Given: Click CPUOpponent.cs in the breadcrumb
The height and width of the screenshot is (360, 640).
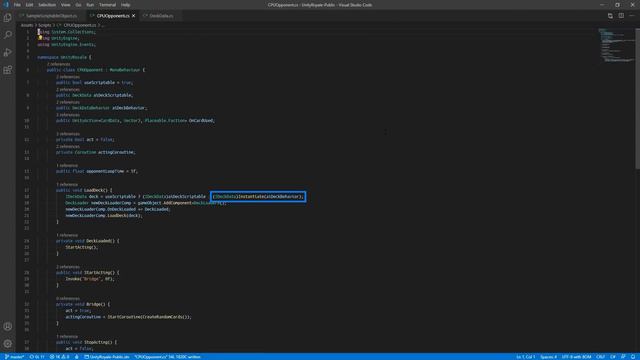Looking at the screenshot, I should tap(80, 25).
